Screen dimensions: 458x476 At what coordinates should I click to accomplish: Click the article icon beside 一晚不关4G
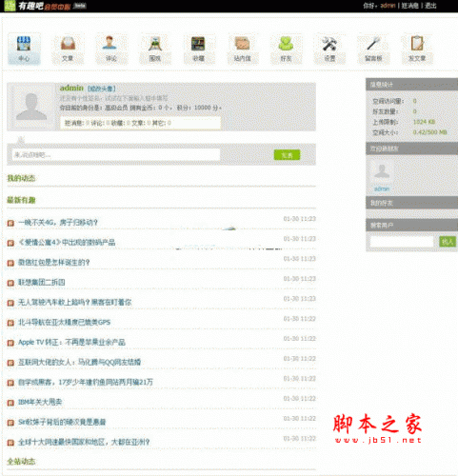(x=10, y=223)
